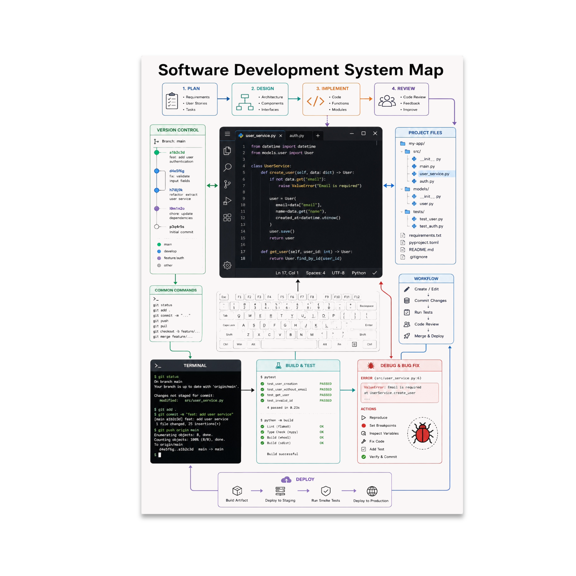The height and width of the screenshot is (576, 576).
Task: Click the large red ladybug illustration
Action: pos(422,433)
